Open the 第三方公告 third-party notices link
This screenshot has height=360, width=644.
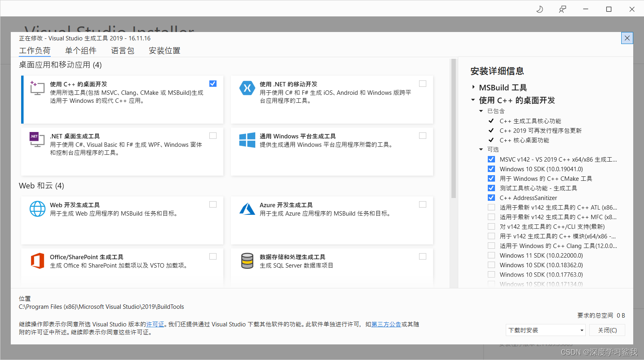coord(386,324)
